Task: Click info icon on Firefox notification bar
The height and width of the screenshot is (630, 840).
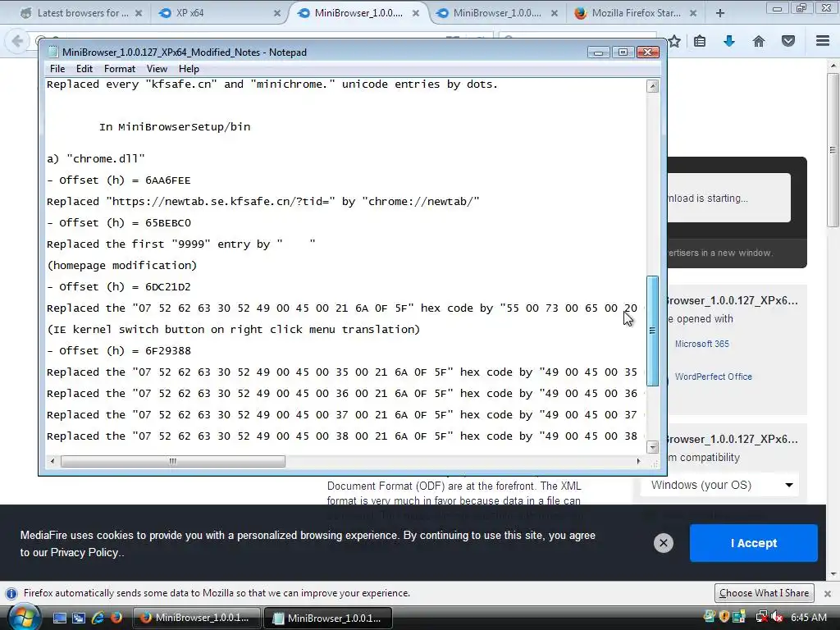Action: 11,594
